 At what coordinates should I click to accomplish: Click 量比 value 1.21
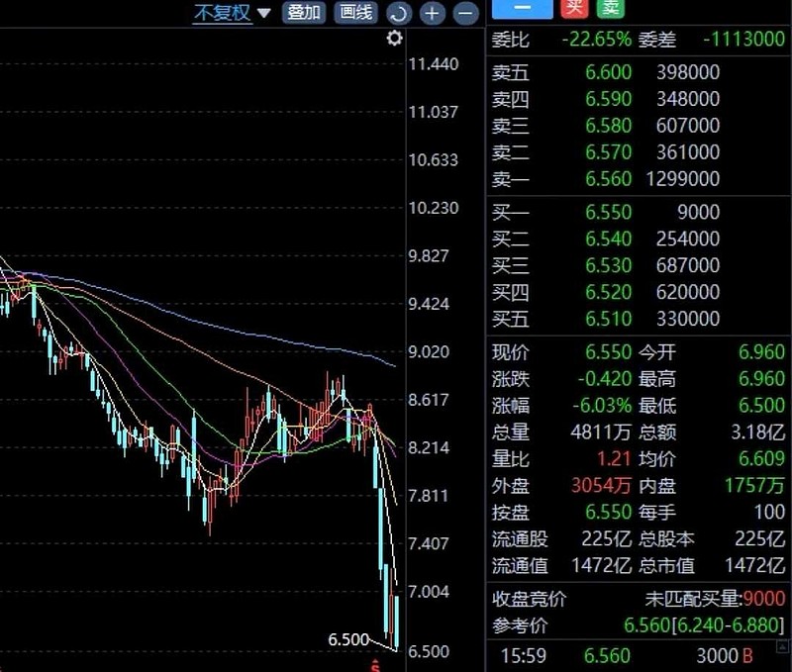click(x=614, y=459)
